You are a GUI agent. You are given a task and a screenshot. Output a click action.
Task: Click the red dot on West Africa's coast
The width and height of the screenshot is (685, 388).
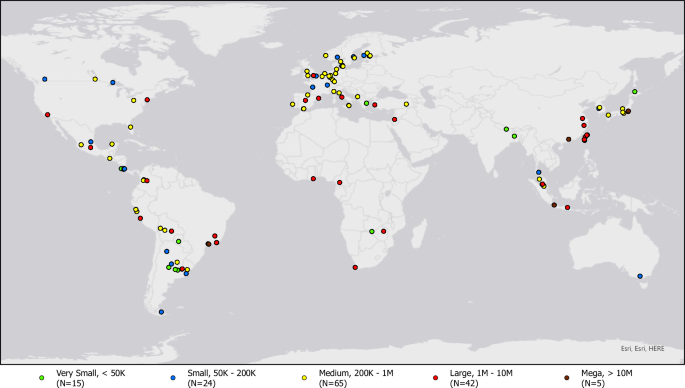[313, 179]
